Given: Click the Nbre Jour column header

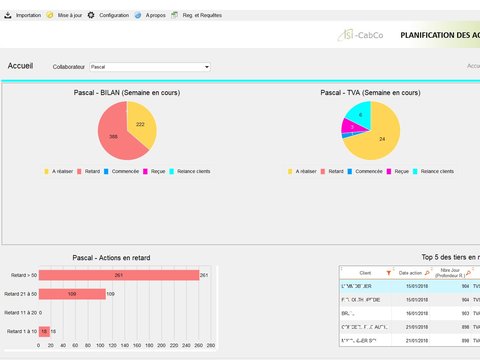Looking at the screenshot, I should pos(450,273).
